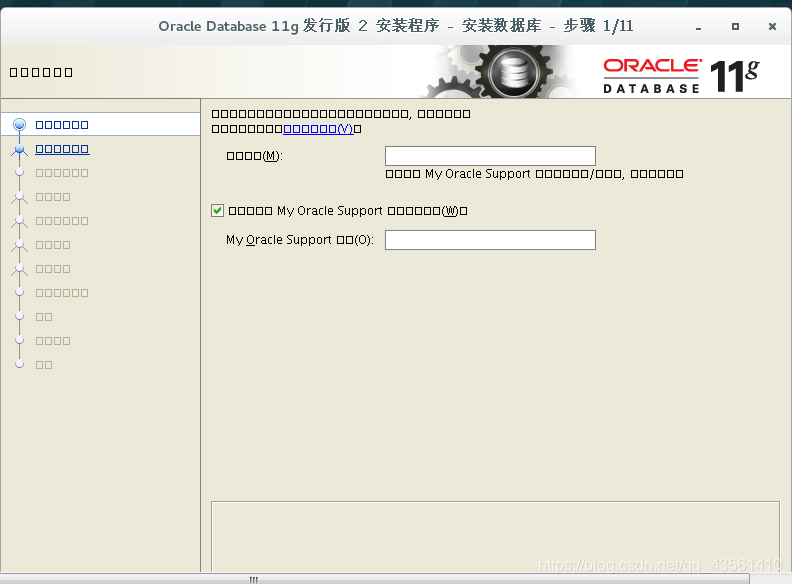
Task: Click inside the empty message pane at bottom
Action: pos(495,537)
